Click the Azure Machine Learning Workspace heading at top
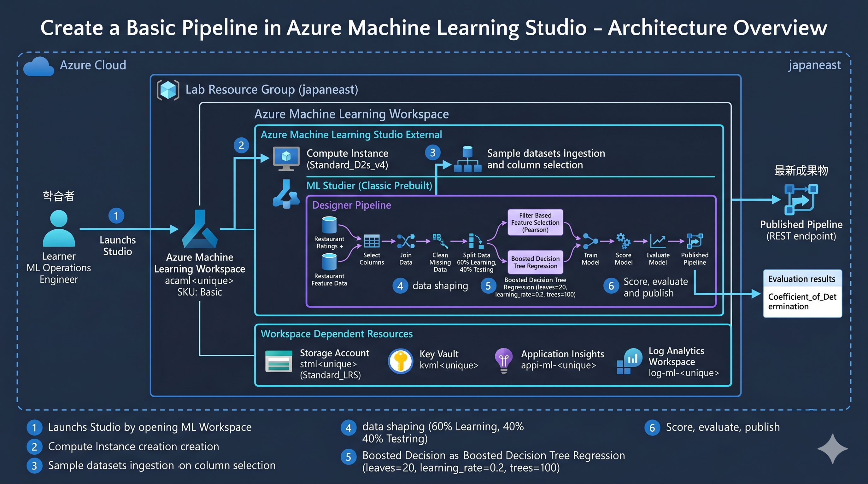 click(351, 114)
